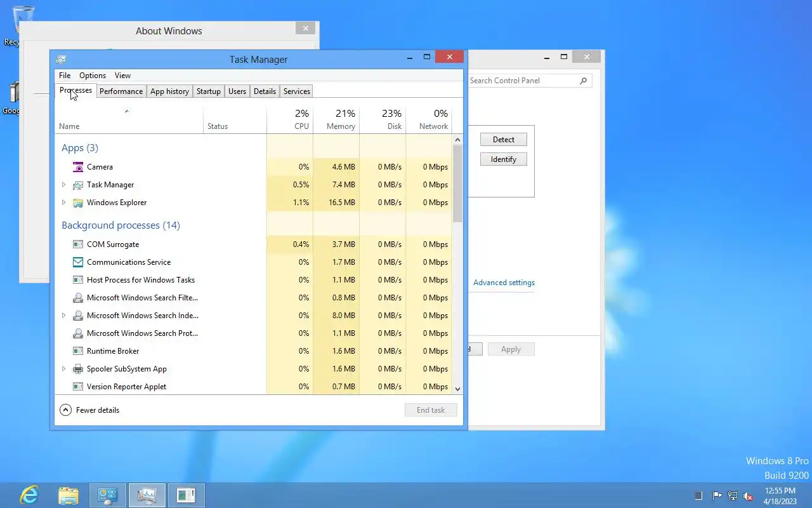
Task: Sort processes by Disk column
Action: pos(383,119)
